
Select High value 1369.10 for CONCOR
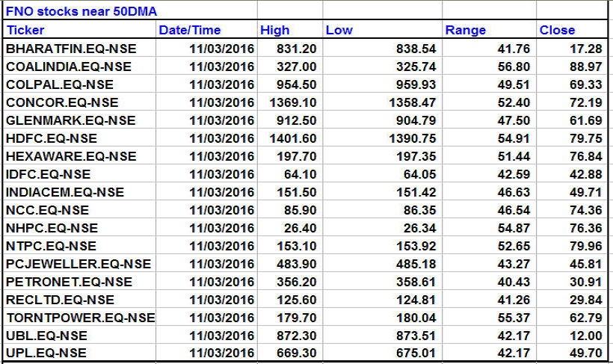pos(293,102)
